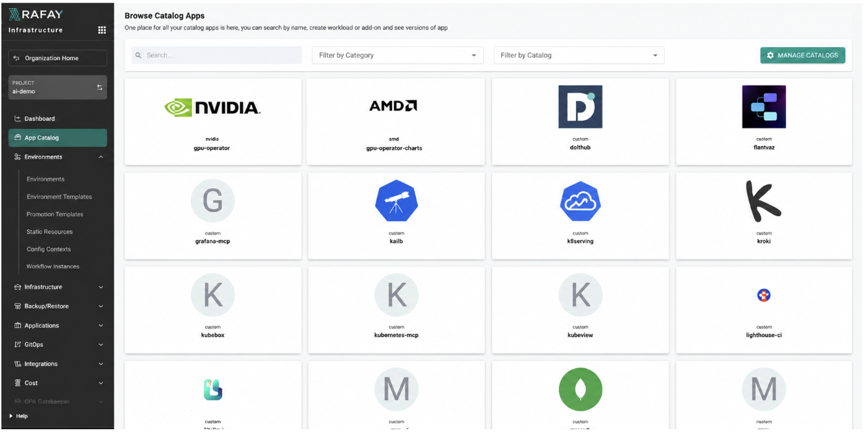Open Promotion Templates
Screen dimensions: 868x432
tap(55, 215)
